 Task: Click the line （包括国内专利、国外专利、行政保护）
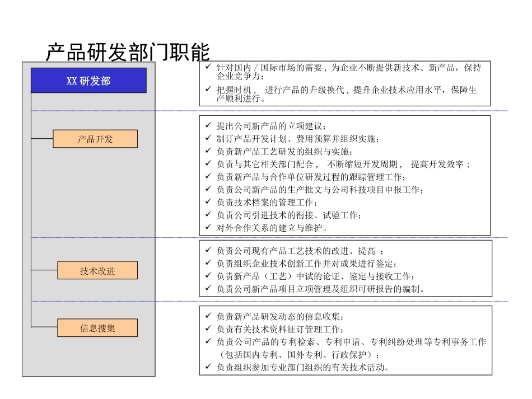point(297,355)
